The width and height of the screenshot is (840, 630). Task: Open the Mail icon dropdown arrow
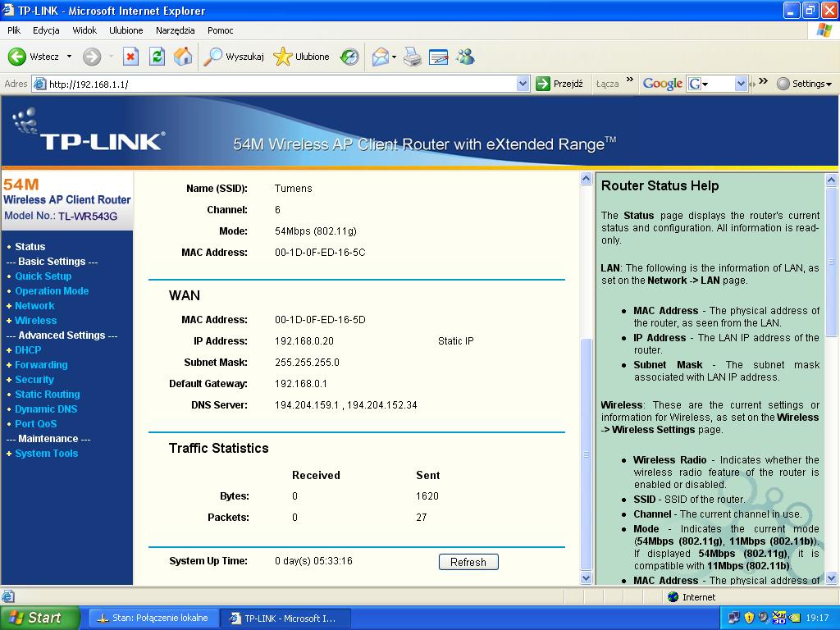pyautogui.click(x=395, y=57)
